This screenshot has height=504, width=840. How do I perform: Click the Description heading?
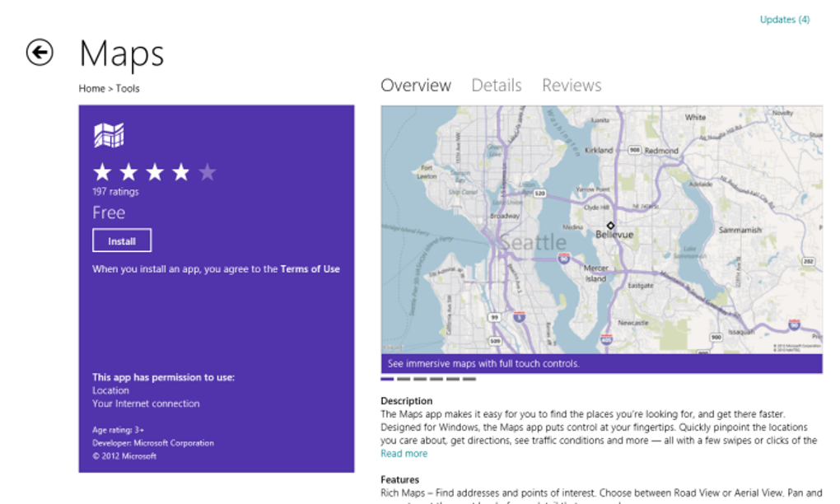click(x=407, y=400)
